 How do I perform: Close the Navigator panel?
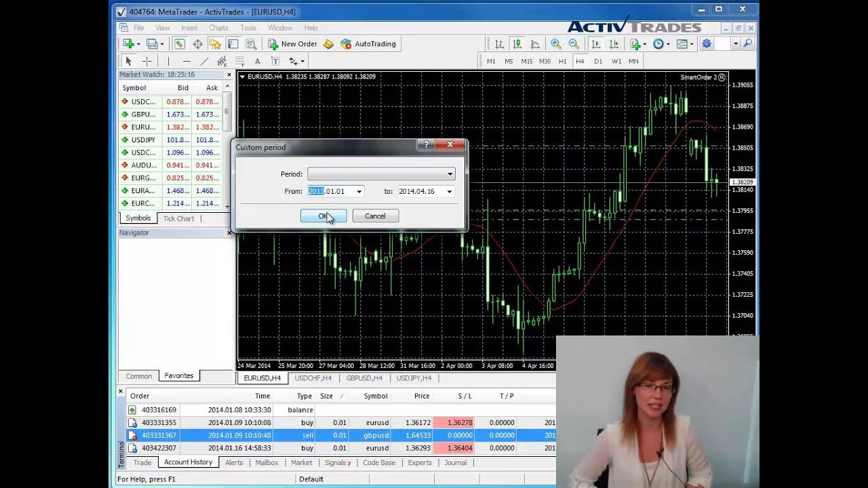229,232
